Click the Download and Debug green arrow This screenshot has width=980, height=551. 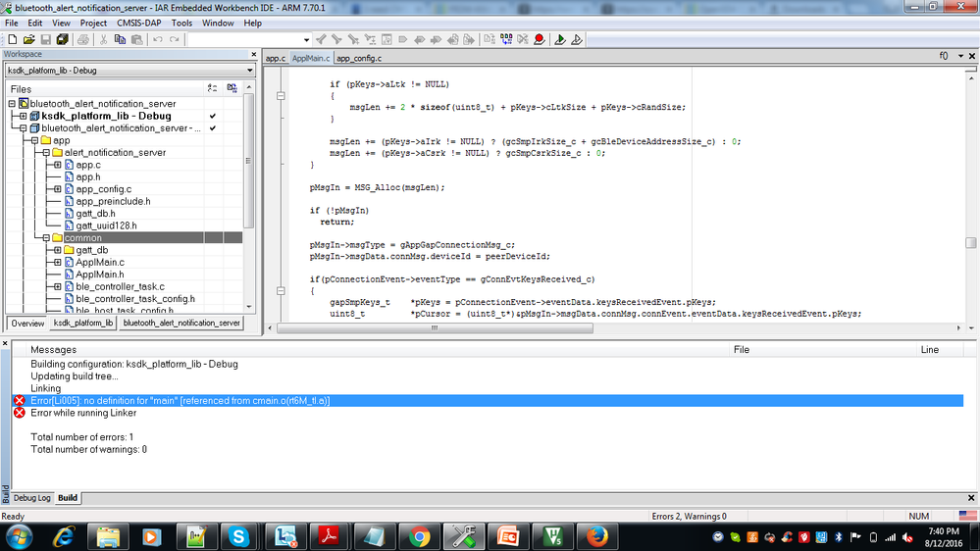tap(560, 39)
